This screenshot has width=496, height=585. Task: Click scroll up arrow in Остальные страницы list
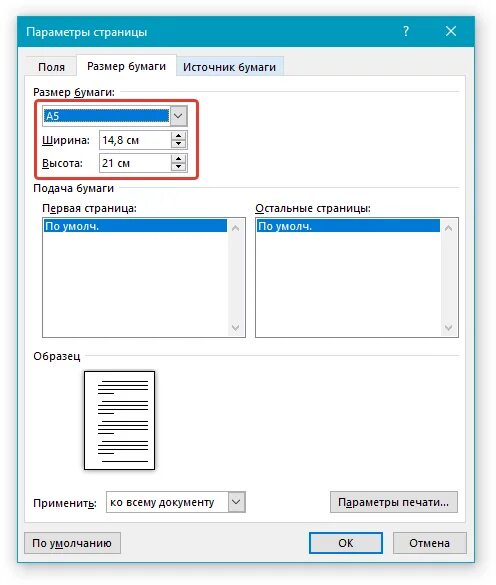pyautogui.click(x=449, y=228)
